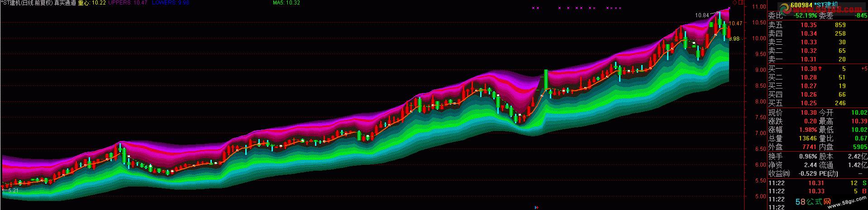Click the red up-arrow beside 买一 price

click(x=820, y=69)
